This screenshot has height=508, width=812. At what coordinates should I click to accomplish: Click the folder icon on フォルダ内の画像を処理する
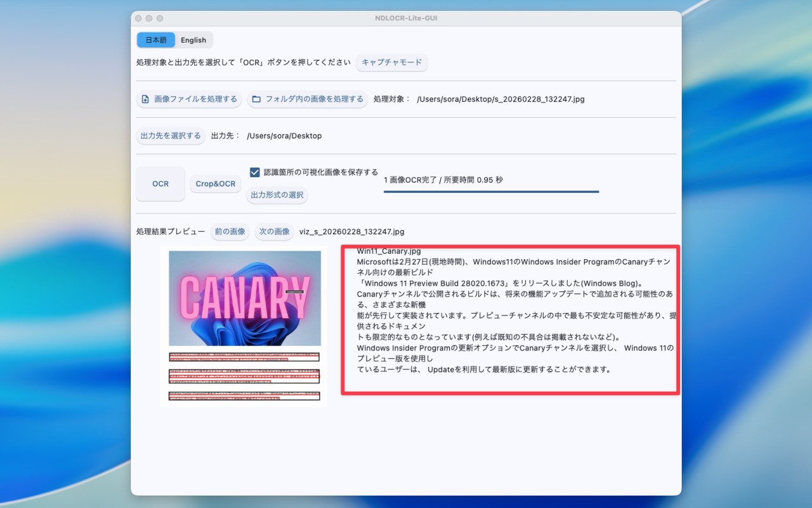pos(256,99)
